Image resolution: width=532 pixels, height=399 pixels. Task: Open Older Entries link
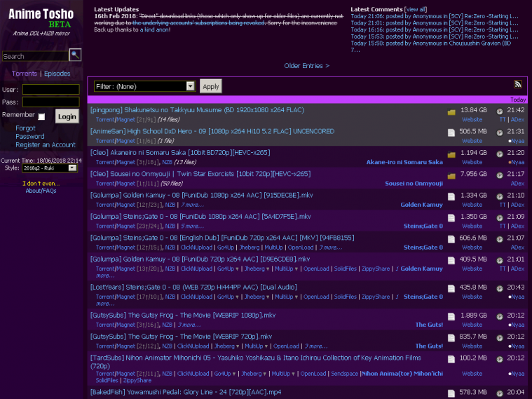tap(307, 65)
